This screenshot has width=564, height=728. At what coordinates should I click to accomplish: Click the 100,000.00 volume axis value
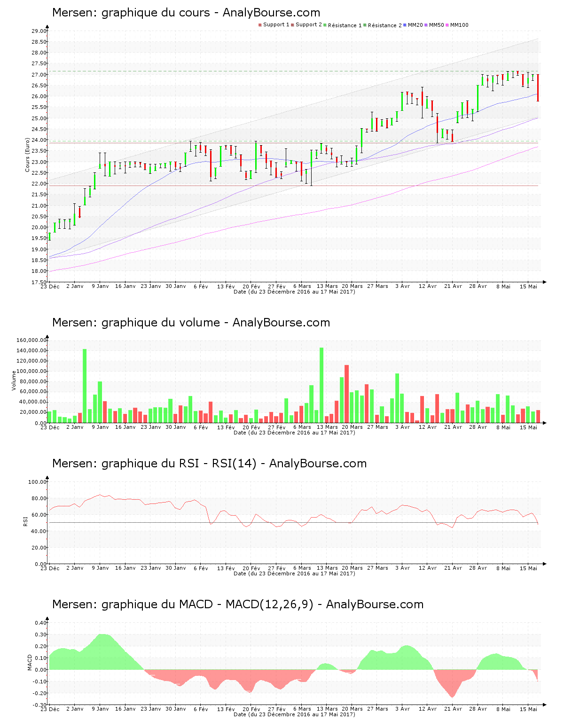coord(31,371)
